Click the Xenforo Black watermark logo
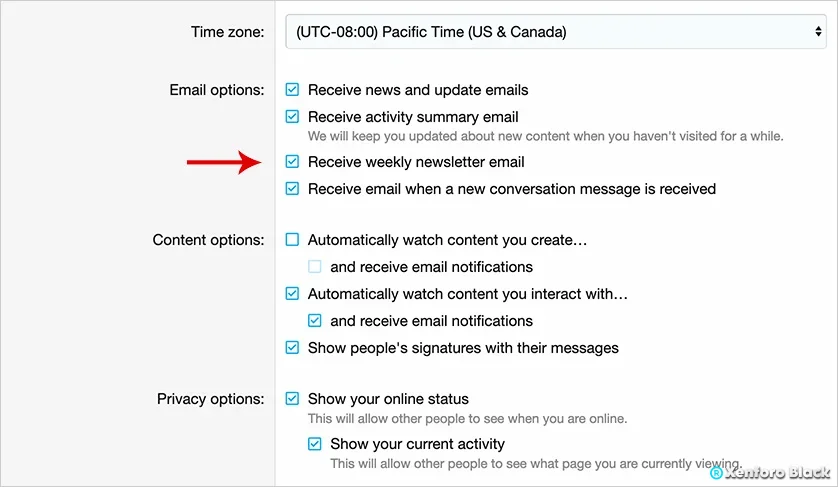 pyautogui.click(x=770, y=473)
